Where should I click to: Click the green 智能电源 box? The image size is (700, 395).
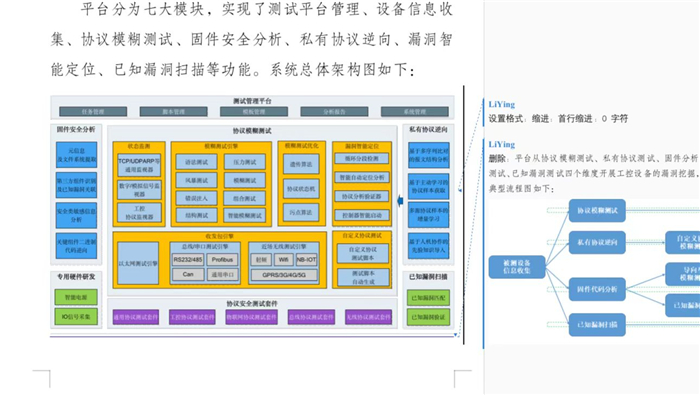click(76, 297)
